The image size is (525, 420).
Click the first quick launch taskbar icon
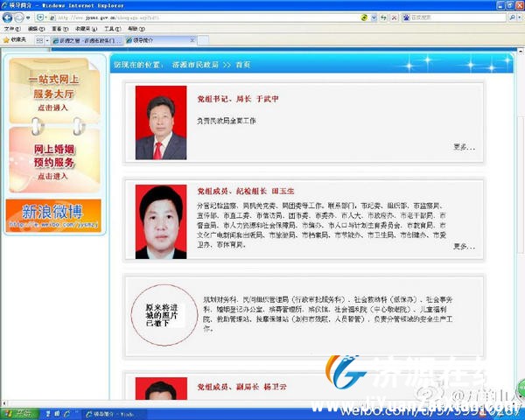[x=48, y=414]
